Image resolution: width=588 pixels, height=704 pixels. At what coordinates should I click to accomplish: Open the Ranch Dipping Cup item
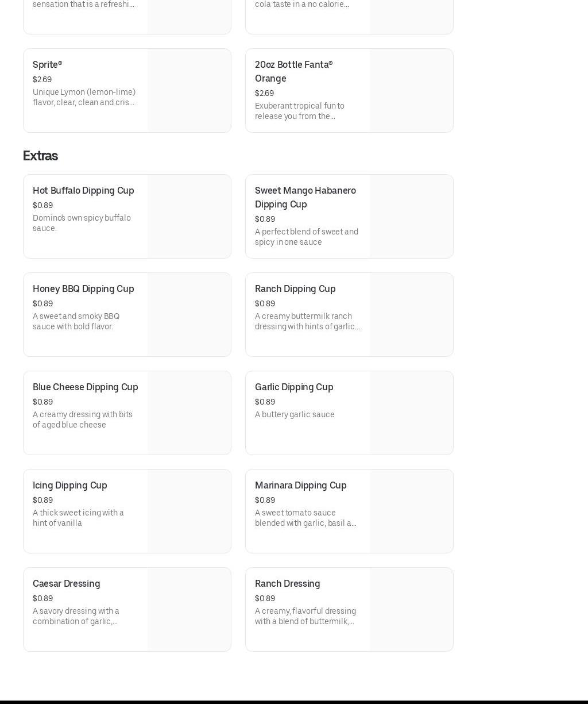295,289
